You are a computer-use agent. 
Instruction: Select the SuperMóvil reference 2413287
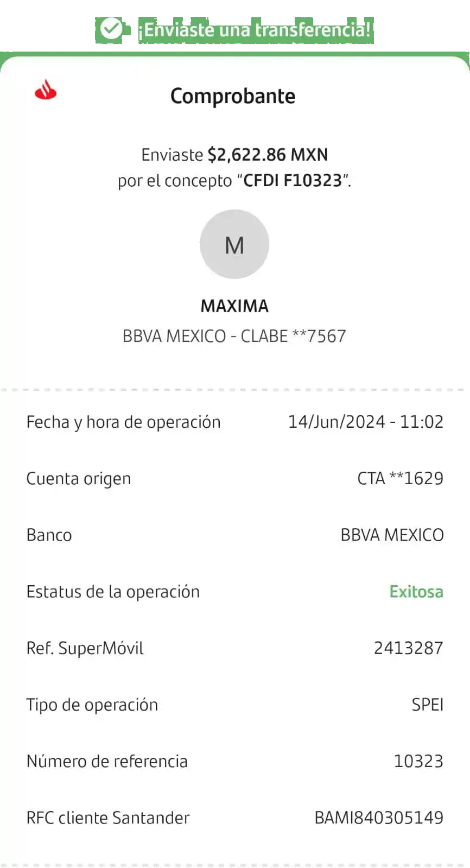pyautogui.click(x=408, y=648)
